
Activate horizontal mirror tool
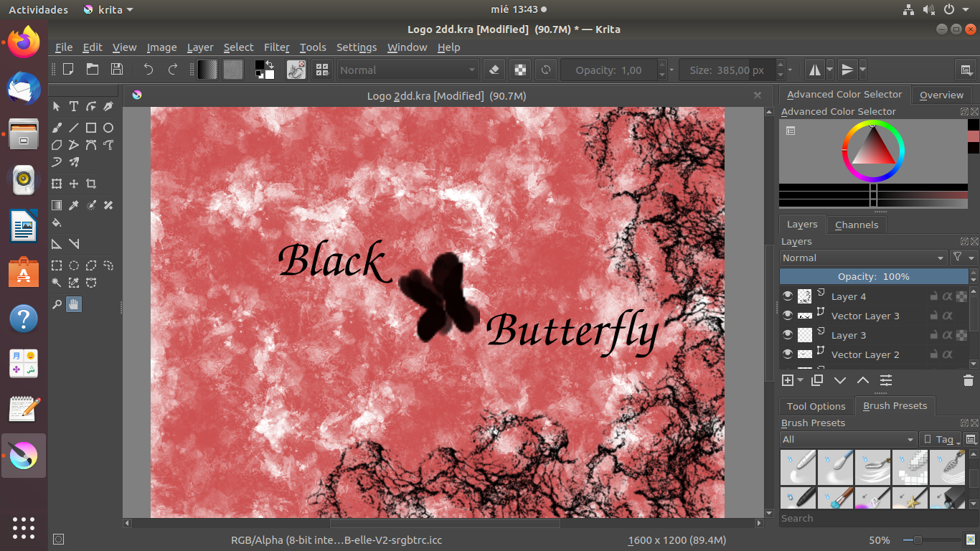point(815,70)
